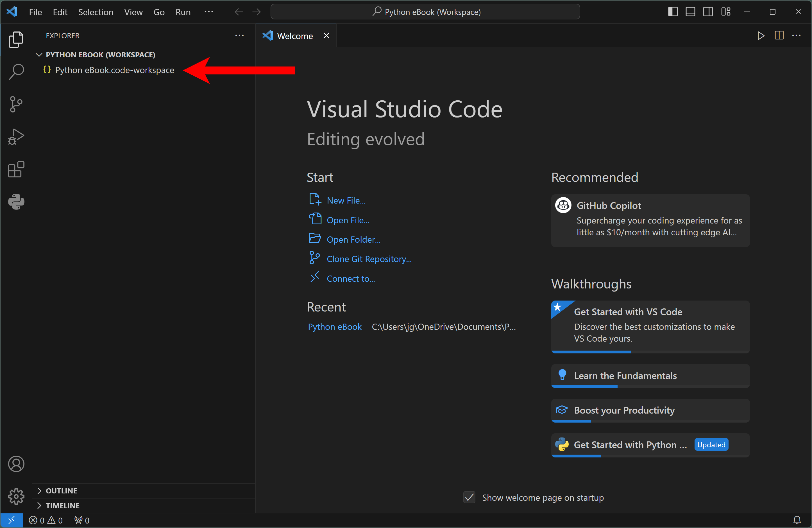
Task: Click the GitHub Copilot recommendation card
Action: pyautogui.click(x=650, y=220)
